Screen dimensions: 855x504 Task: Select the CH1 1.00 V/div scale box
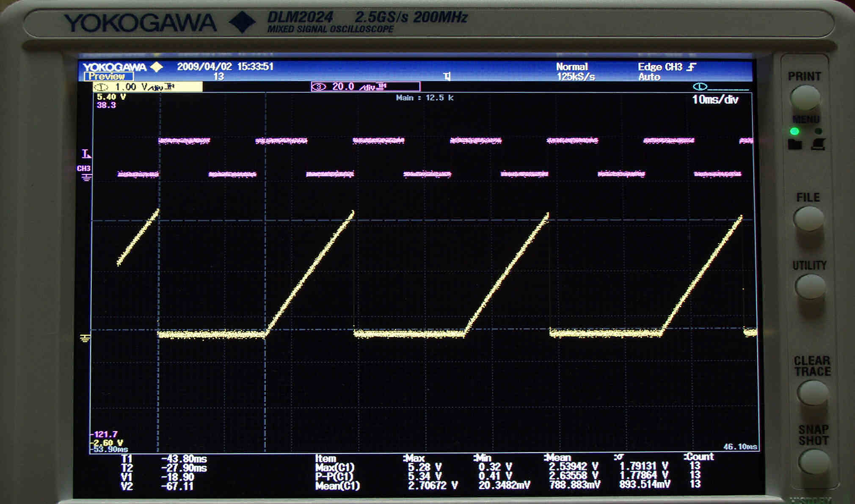(147, 87)
